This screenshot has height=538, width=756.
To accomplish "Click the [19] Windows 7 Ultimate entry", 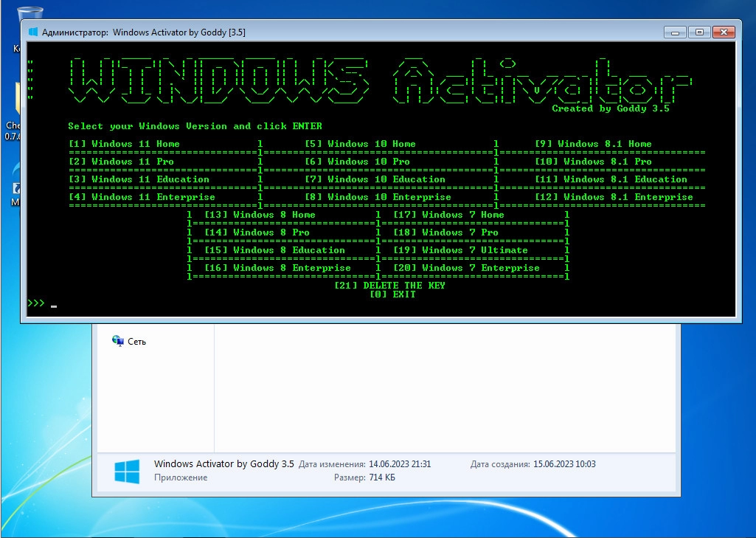I will click(x=460, y=250).
